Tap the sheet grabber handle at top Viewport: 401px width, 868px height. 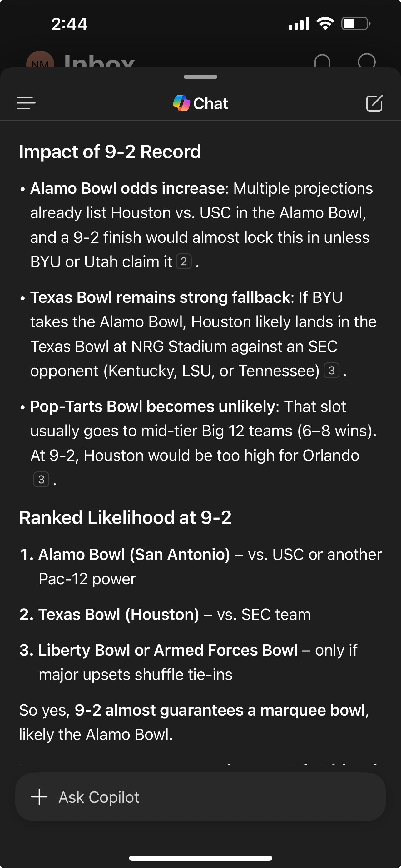[x=200, y=77]
